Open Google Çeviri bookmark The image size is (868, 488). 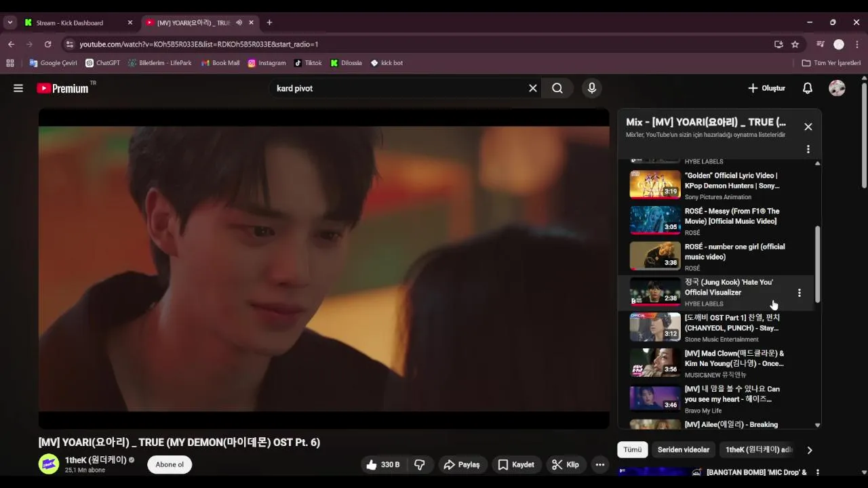53,63
